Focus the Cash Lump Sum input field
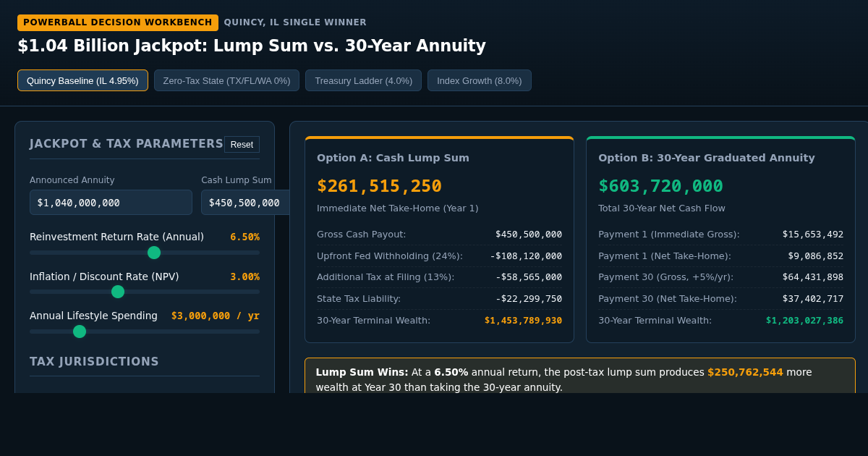This screenshot has height=456, width=868. (x=245, y=203)
